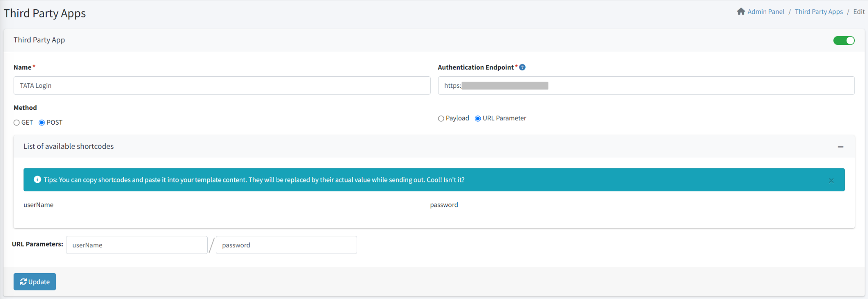Choose the Payload radio option
868x299 pixels.
(x=441, y=118)
